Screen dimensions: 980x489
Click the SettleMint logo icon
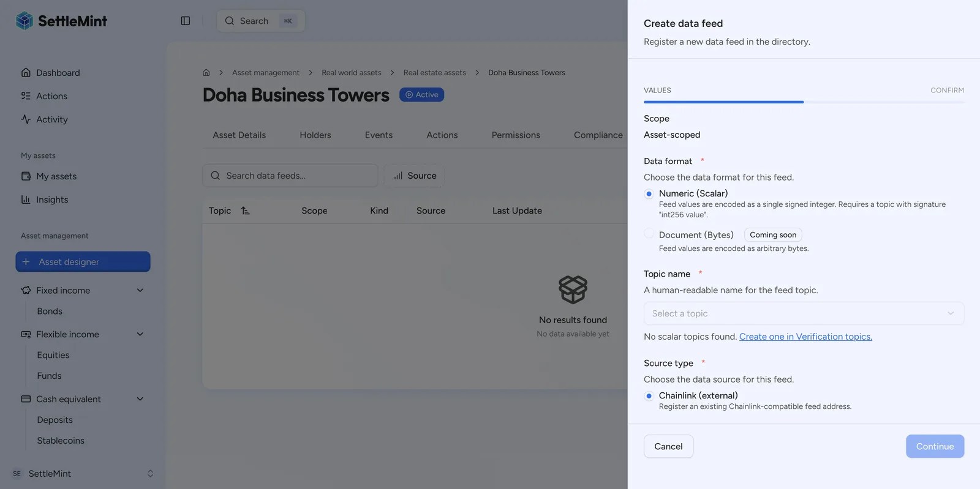[24, 21]
